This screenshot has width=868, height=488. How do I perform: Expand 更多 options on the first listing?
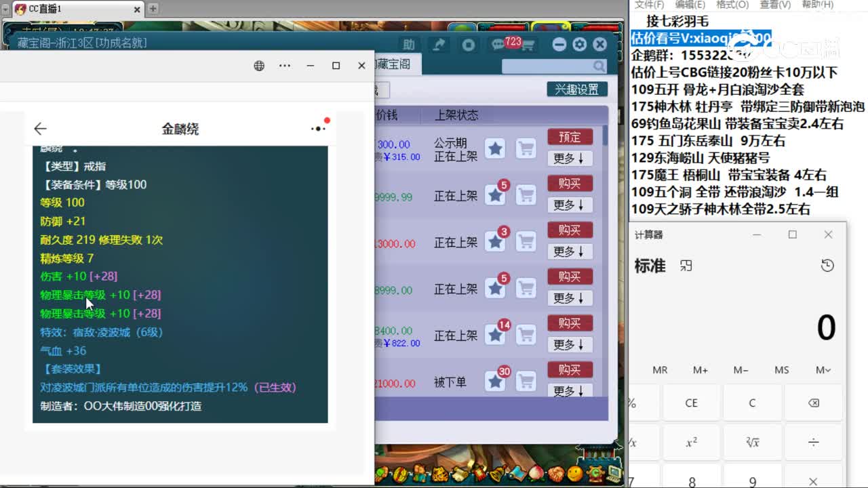click(569, 159)
